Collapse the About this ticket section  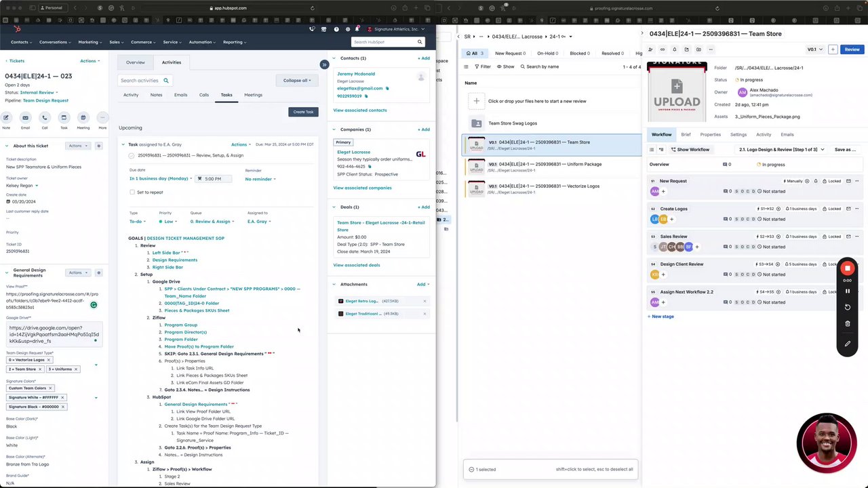tap(7, 146)
